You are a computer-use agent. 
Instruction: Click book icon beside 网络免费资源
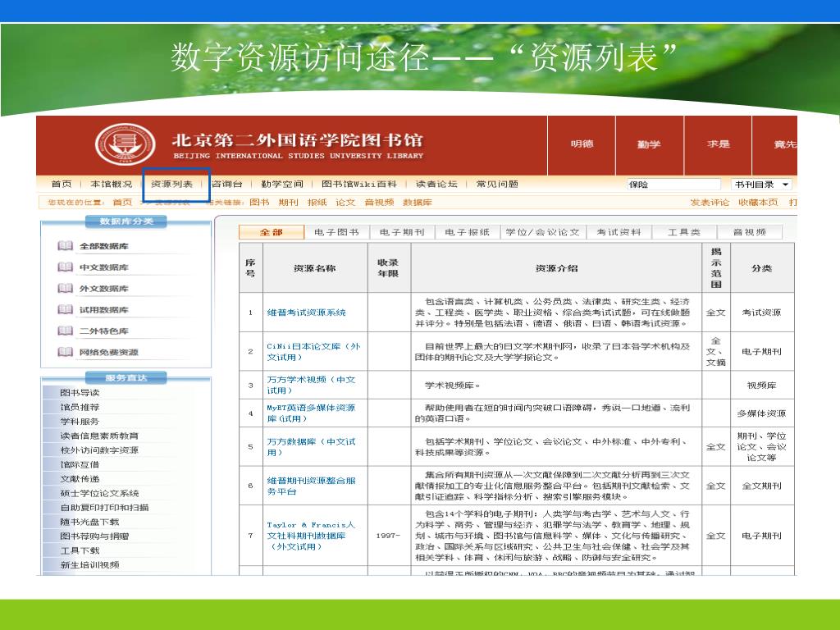click(66, 352)
